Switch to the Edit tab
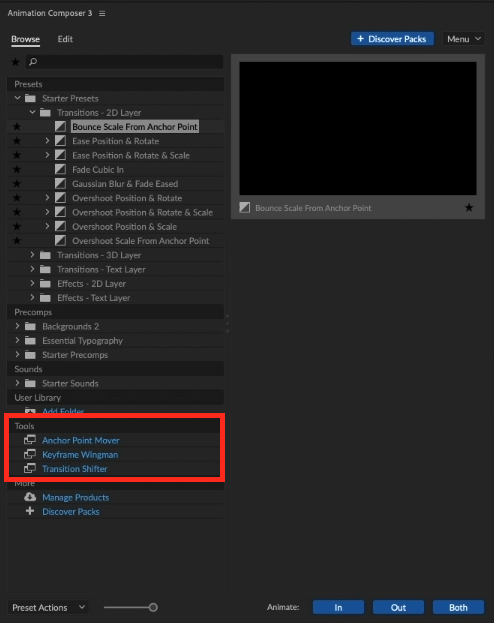This screenshot has width=494, height=623. (65, 39)
